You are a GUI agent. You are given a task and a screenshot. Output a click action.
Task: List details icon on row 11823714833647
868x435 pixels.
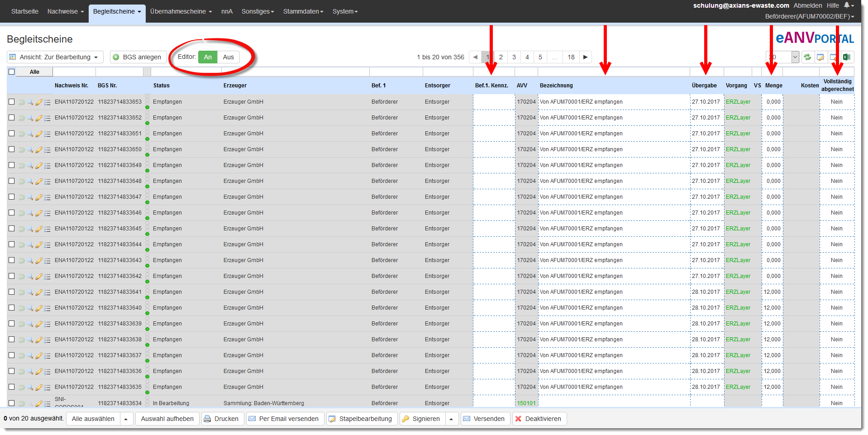pos(48,197)
